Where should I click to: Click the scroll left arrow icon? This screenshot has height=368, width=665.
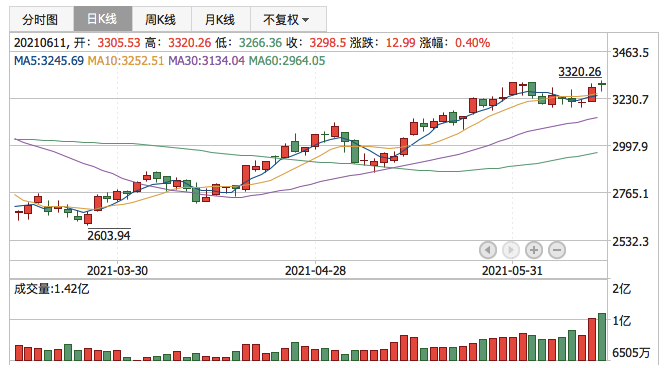(488, 250)
